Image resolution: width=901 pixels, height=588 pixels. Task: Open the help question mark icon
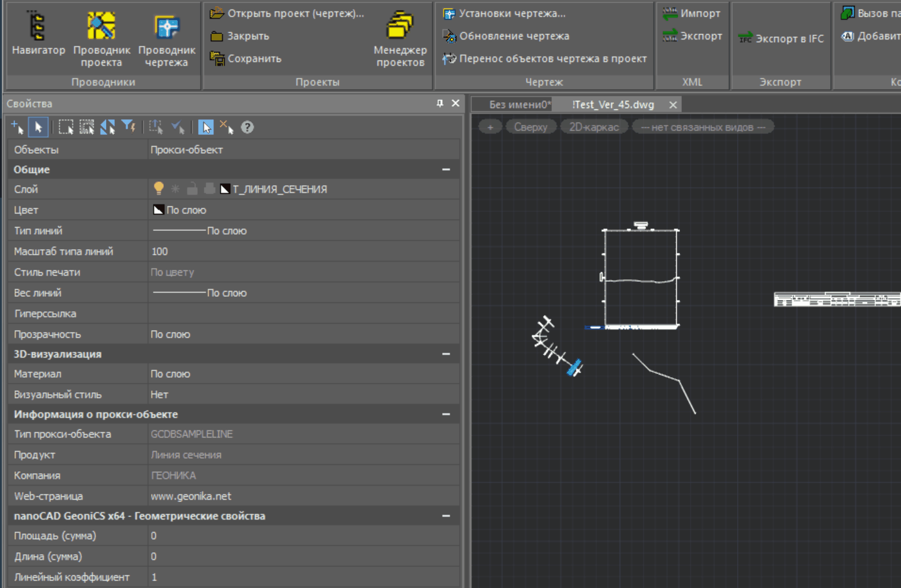(x=247, y=127)
